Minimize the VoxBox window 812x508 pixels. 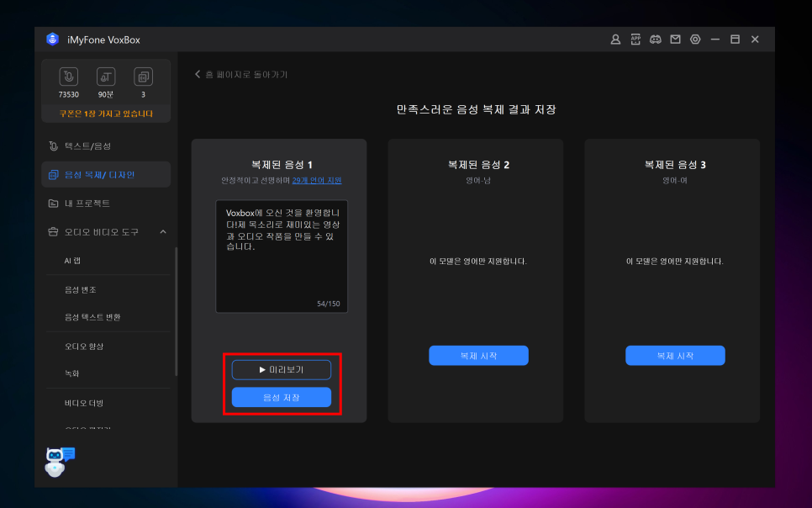[x=715, y=40]
